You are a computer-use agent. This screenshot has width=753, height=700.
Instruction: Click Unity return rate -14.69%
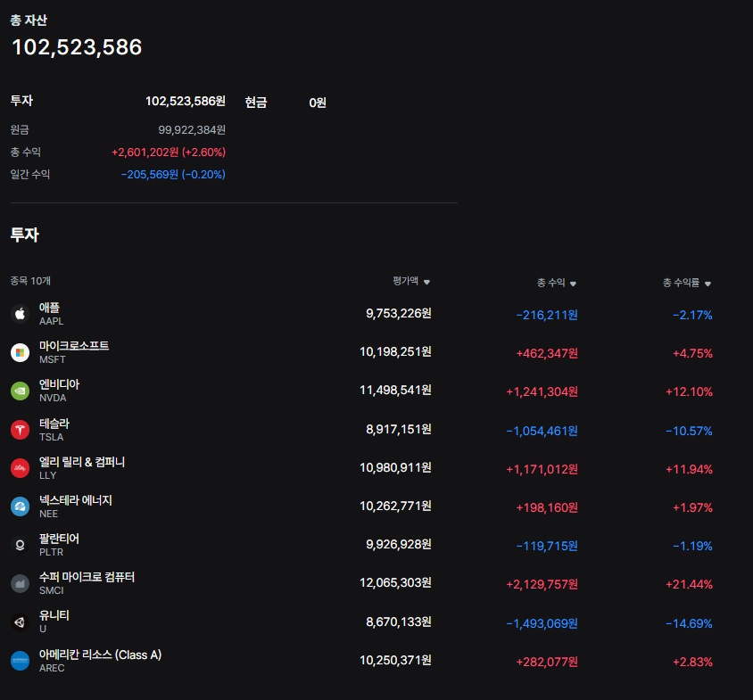(x=689, y=623)
